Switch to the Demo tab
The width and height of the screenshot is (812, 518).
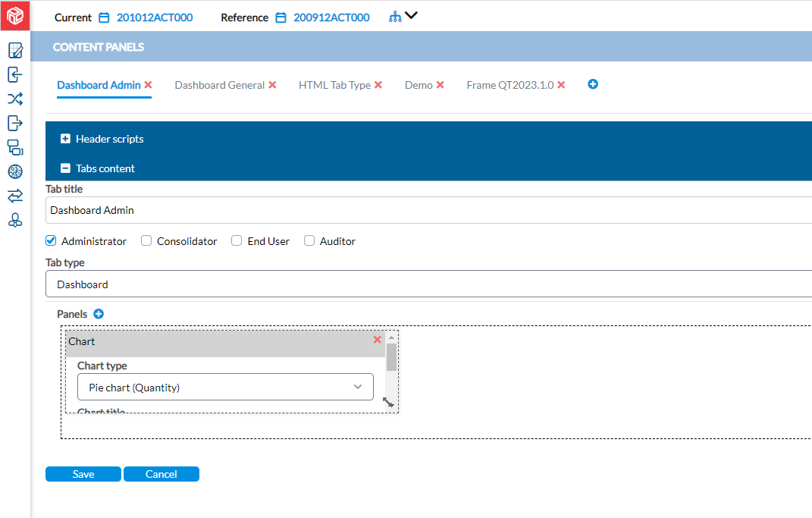tap(419, 85)
